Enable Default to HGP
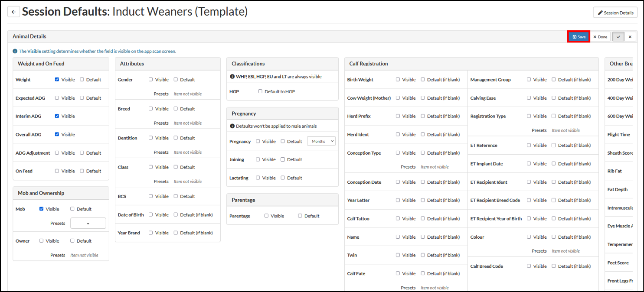The image size is (644, 292). coord(260,91)
